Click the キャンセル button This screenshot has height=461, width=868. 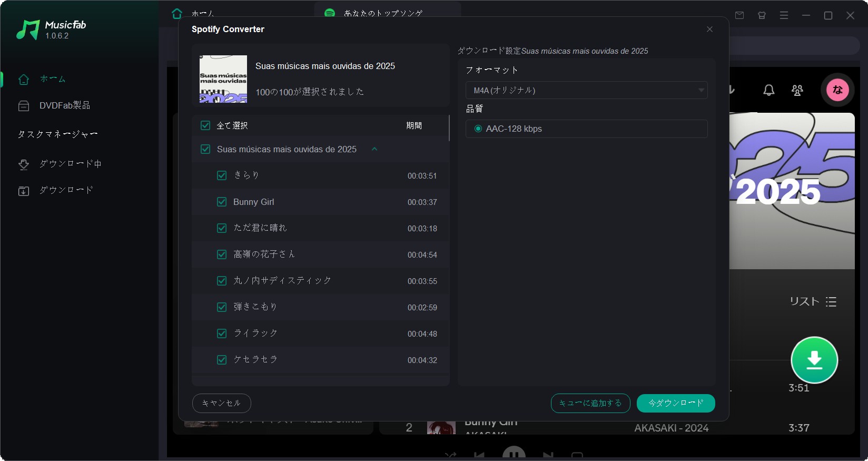coord(221,403)
